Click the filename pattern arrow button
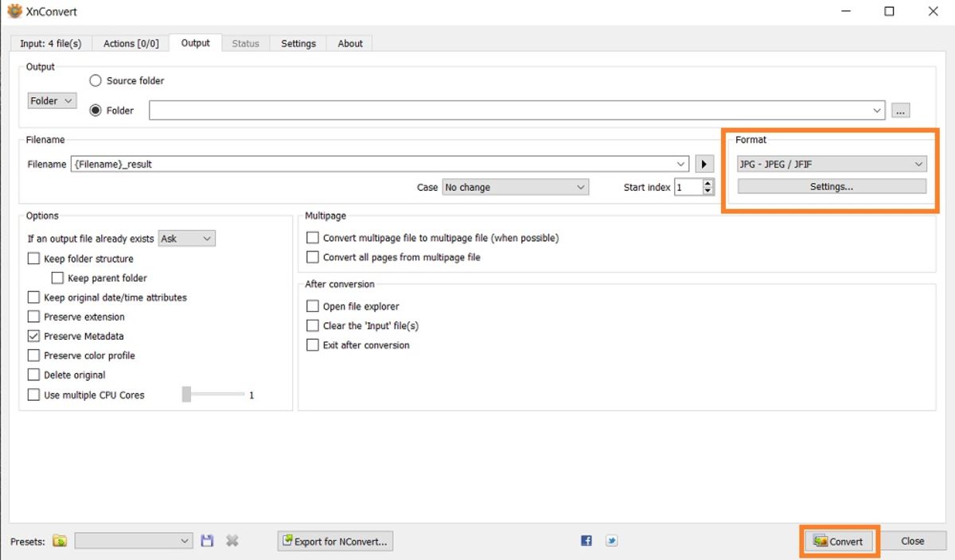Viewport: 955px width, 560px height. 704,164
